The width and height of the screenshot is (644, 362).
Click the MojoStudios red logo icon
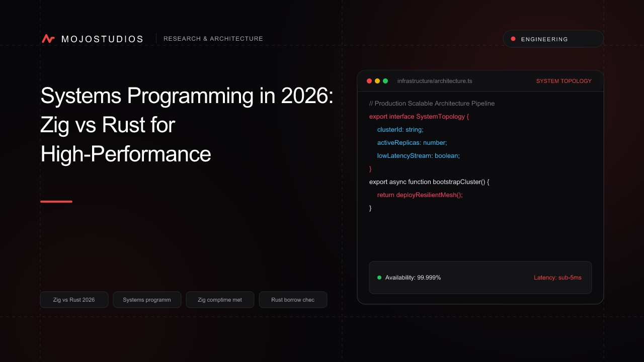click(48, 39)
